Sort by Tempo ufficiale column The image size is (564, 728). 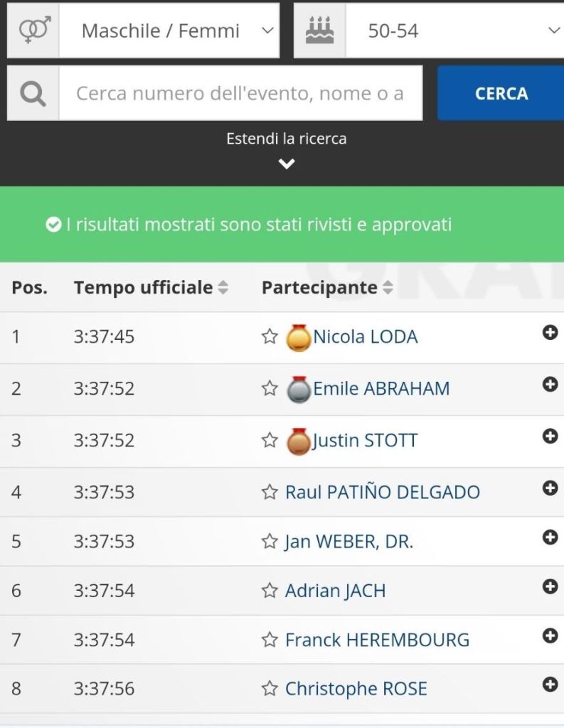click(x=150, y=287)
